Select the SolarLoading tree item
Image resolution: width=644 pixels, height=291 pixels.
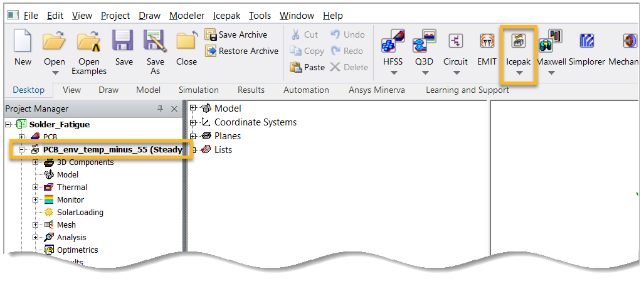click(74, 213)
